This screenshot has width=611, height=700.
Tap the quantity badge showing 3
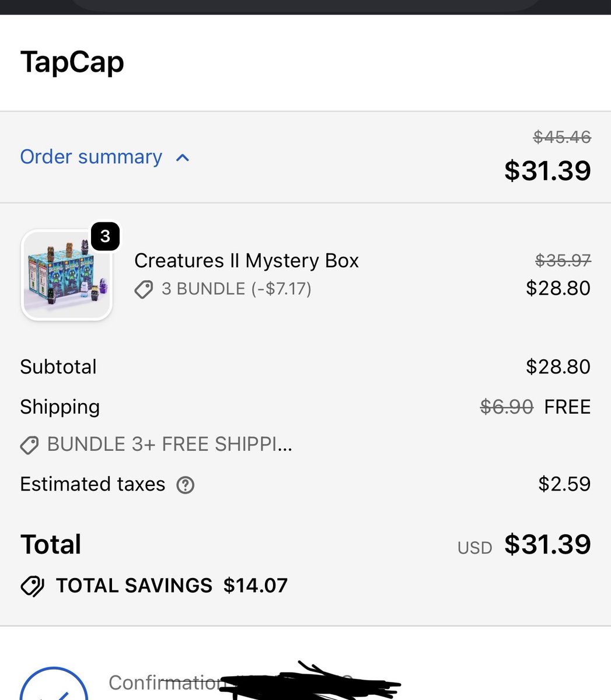pos(105,236)
